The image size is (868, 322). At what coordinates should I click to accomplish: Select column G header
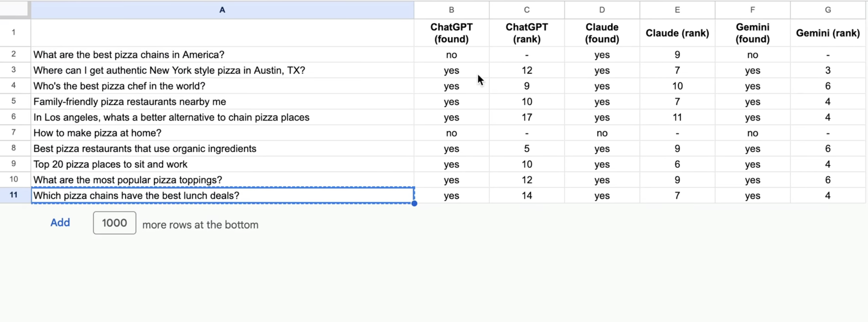coord(827,10)
